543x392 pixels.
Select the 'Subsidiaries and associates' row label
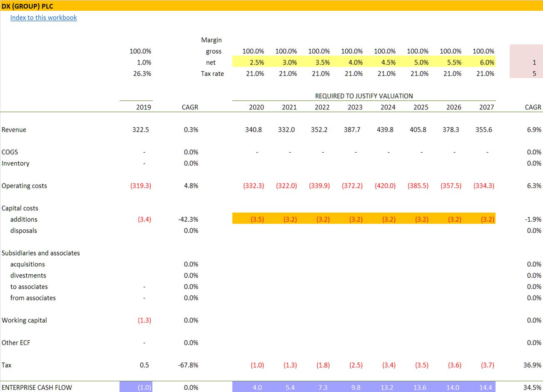tap(41, 253)
